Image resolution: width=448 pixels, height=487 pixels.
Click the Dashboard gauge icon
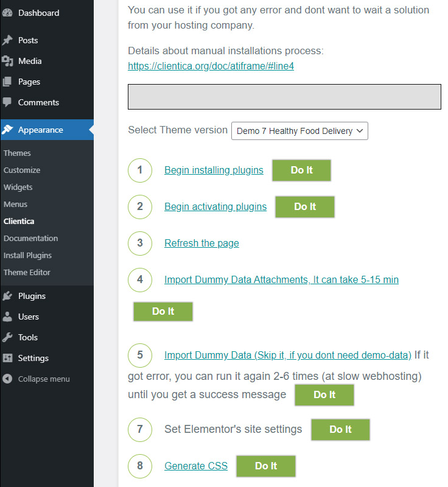tap(7, 13)
